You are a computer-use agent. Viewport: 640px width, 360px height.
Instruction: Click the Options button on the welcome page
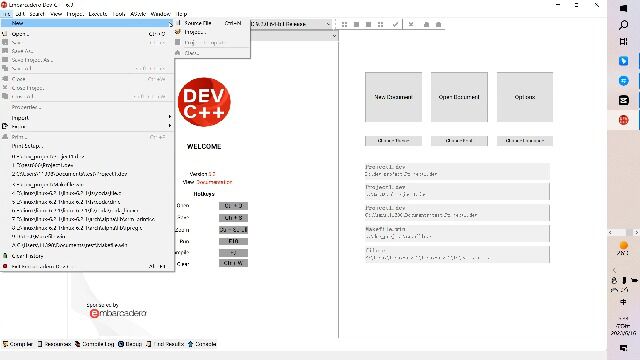click(x=524, y=97)
